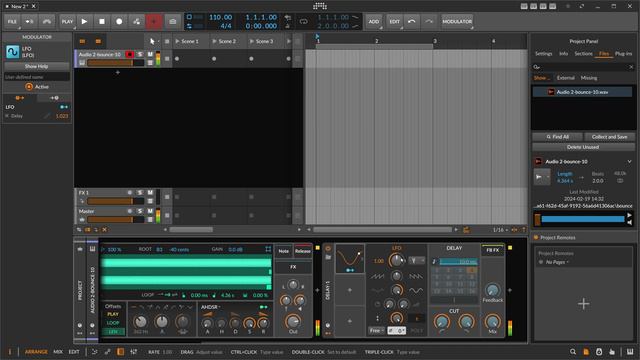Open the sampler FX chain slot
The width and height of the screenshot is (640, 360).
pos(293,267)
